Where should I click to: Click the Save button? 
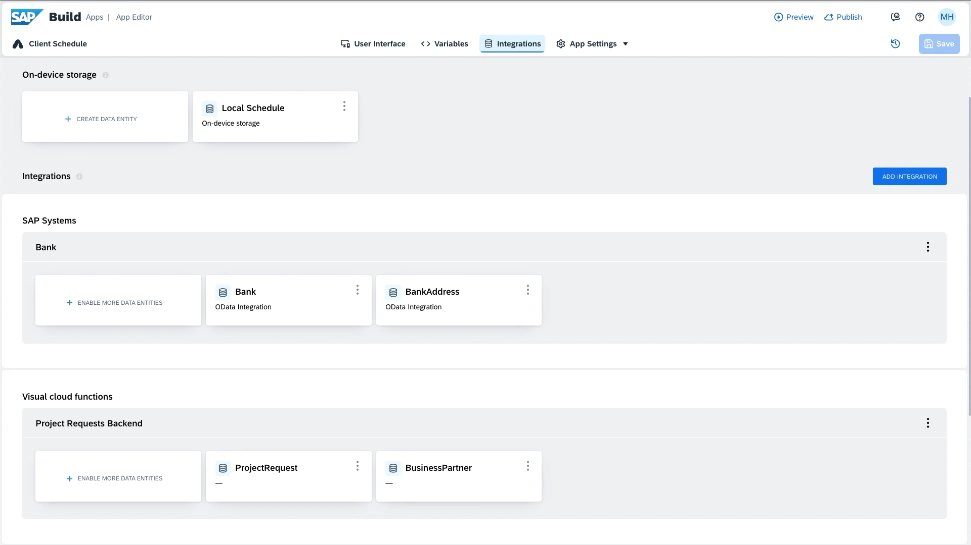tap(939, 44)
